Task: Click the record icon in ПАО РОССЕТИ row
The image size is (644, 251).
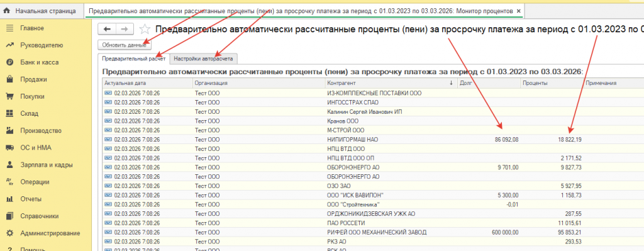Action: coord(108,223)
